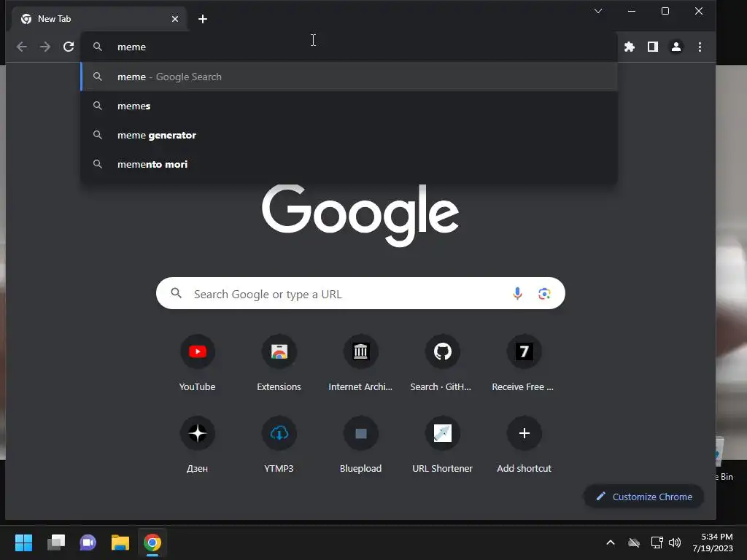Go back using the back arrow
The width and height of the screenshot is (747, 560).
pos(22,47)
